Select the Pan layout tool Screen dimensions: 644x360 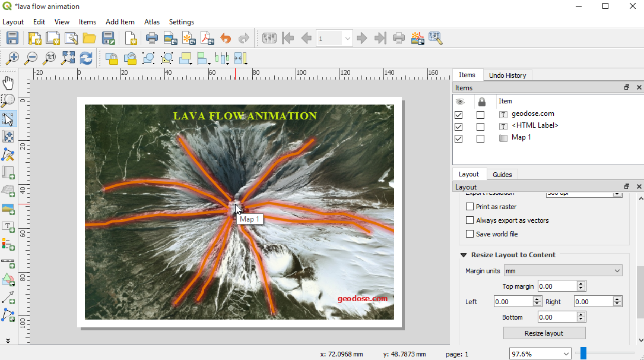(x=8, y=83)
